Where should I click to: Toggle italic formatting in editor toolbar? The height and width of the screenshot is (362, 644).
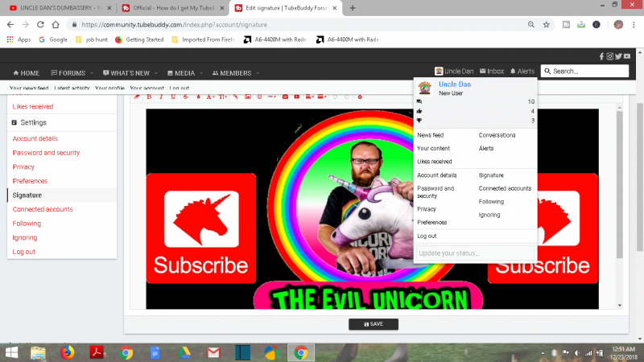point(161,97)
